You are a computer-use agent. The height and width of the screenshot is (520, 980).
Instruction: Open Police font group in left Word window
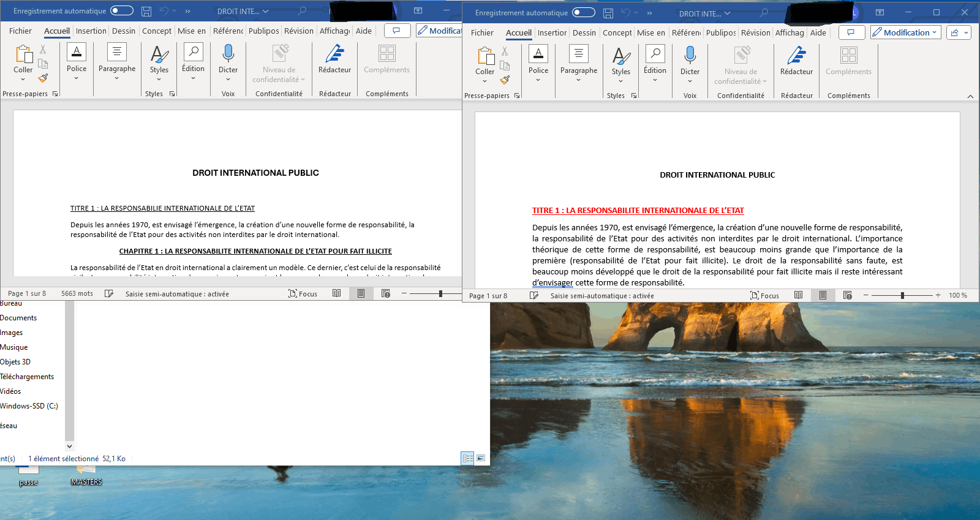tap(77, 62)
